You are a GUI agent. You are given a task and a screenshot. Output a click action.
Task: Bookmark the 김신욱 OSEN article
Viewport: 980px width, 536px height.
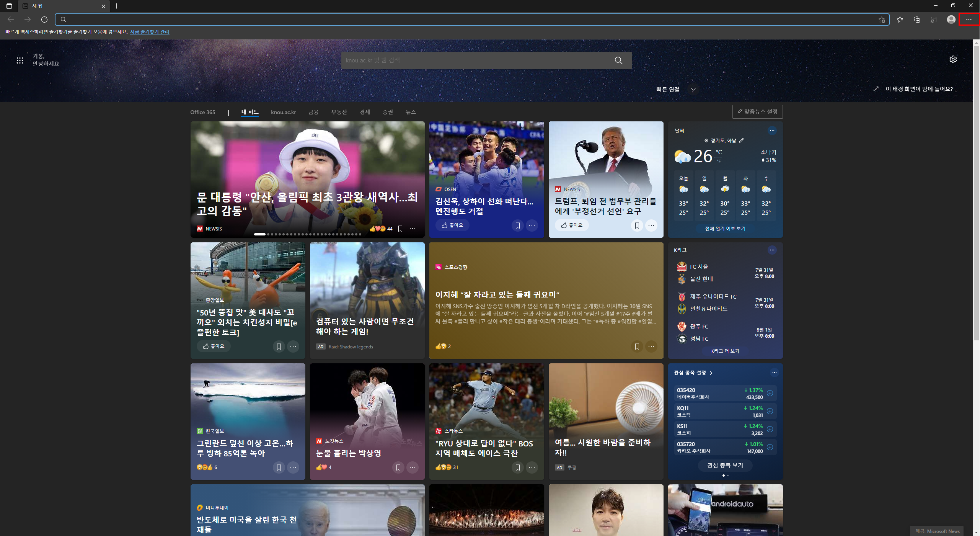click(x=517, y=226)
